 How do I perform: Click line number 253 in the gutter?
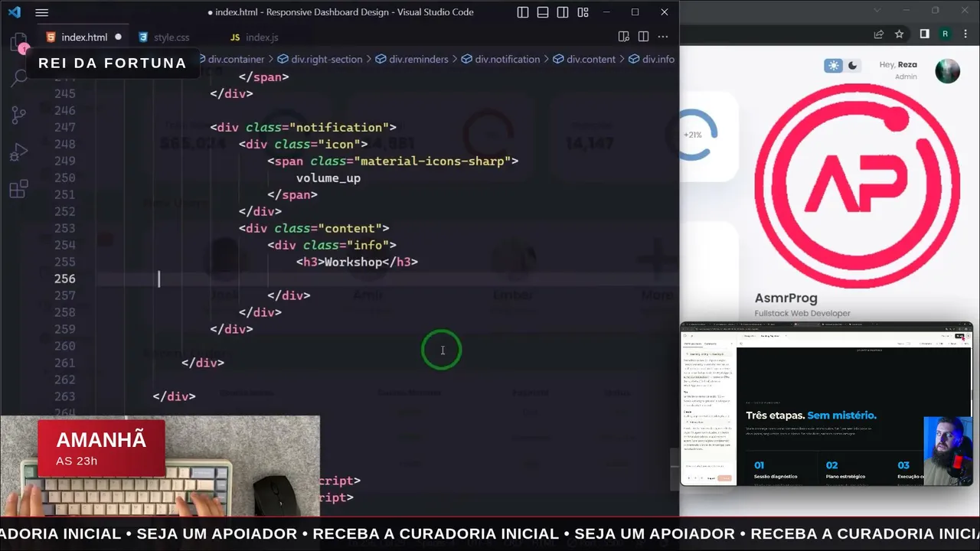(65, 228)
